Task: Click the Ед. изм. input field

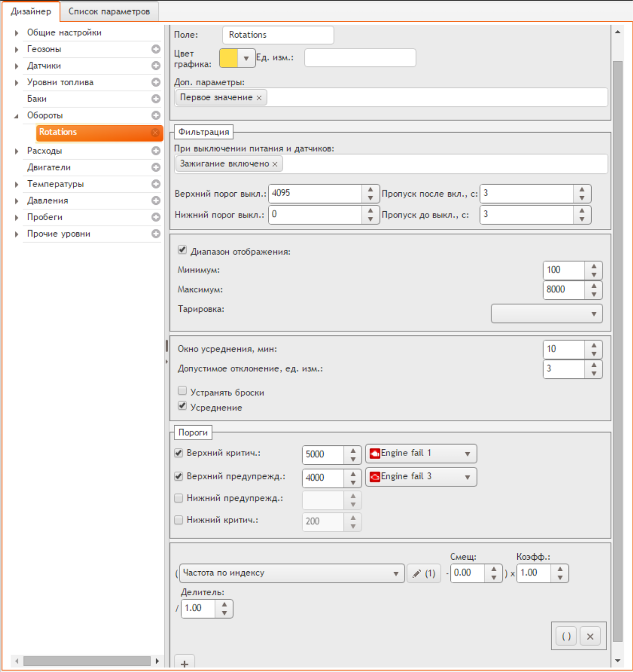Action: point(360,58)
